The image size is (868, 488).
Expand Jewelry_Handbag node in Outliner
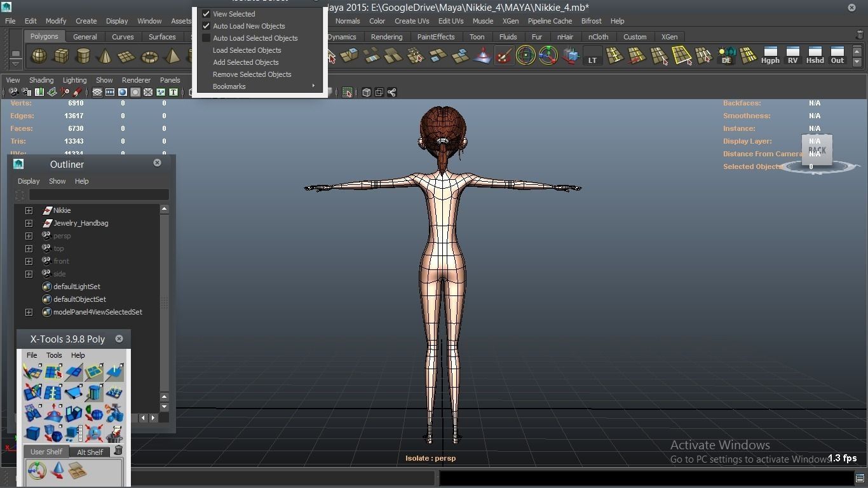(x=29, y=223)
